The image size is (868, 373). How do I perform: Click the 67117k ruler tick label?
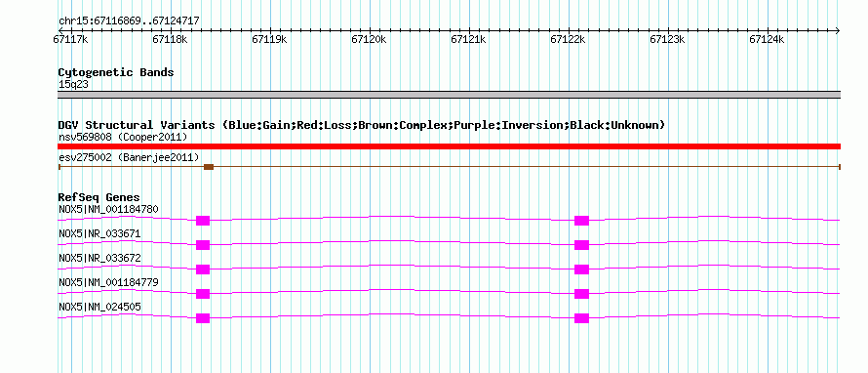70,39
